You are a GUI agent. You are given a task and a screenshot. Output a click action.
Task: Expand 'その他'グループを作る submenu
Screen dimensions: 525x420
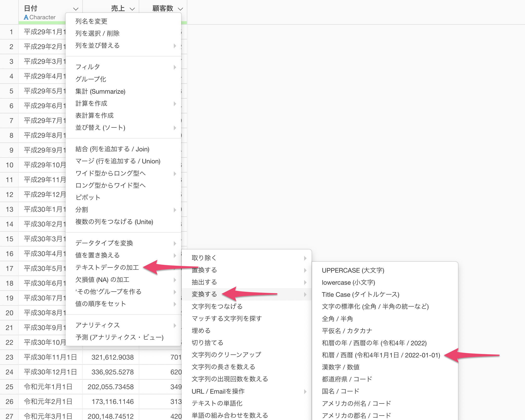(123, 292)
